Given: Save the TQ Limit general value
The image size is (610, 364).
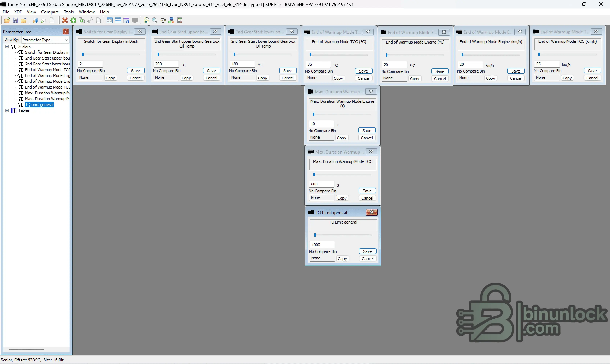Looking at the screenshot, I should coord(367,251).
